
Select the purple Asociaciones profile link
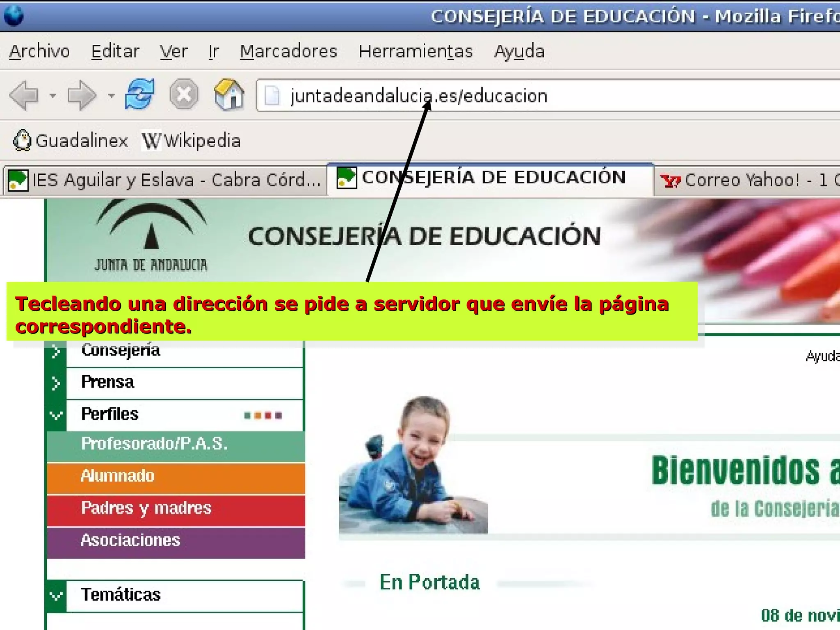[x=130, y=540]
